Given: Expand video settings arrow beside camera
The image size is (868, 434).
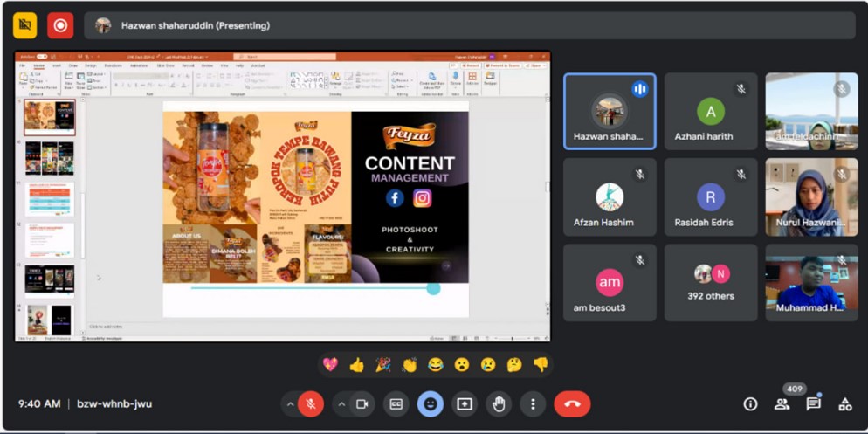Looking at the screenshot, I should point(341,404).
